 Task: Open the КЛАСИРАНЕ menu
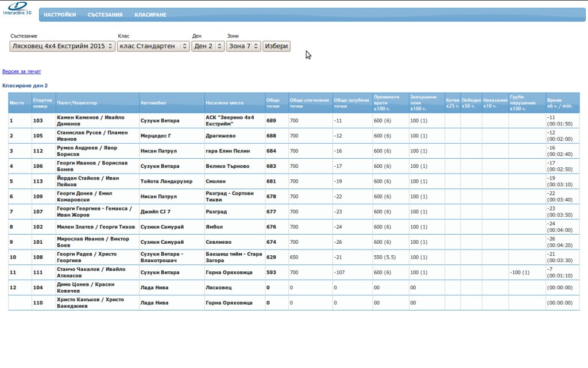click(150, 14)
